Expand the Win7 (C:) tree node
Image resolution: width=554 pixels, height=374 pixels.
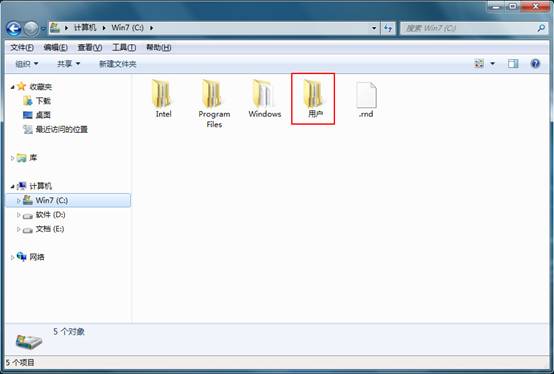point(18,201)
